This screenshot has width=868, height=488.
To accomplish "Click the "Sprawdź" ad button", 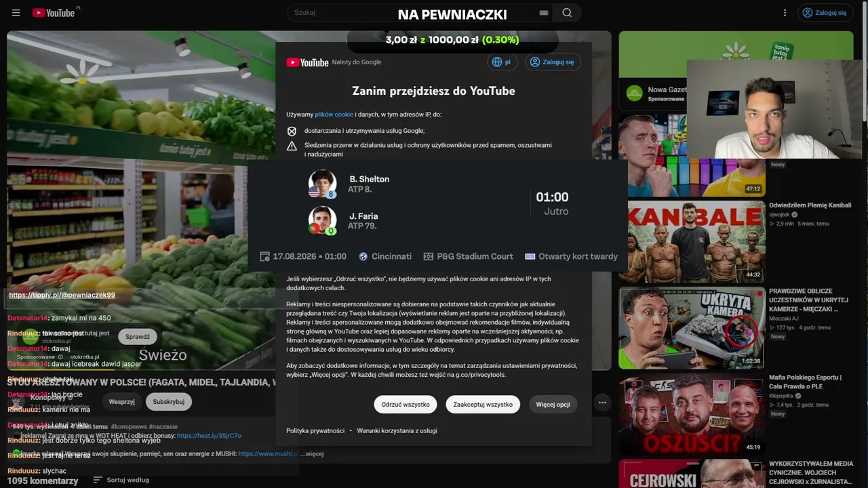I will [138, 337].
